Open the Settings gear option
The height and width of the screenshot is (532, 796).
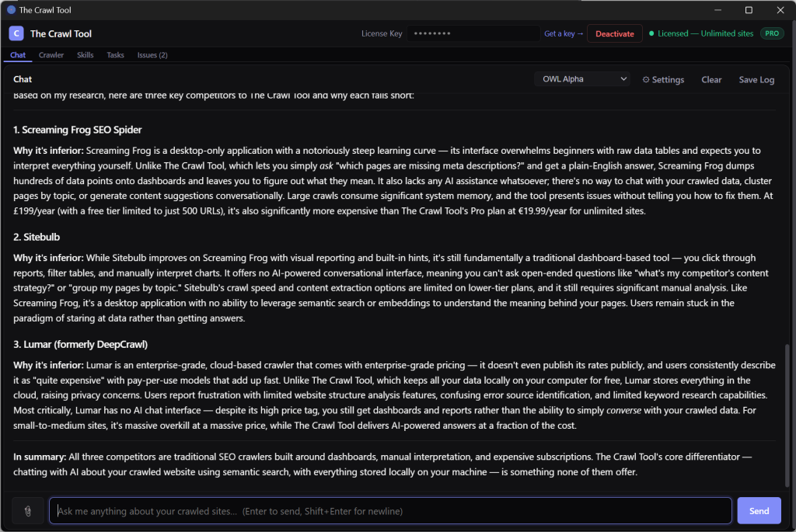pos(663,80)
